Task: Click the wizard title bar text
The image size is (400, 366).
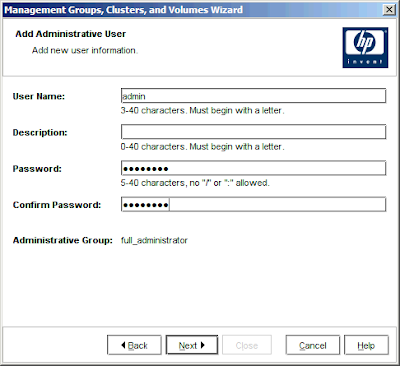Action: point(123,10)
